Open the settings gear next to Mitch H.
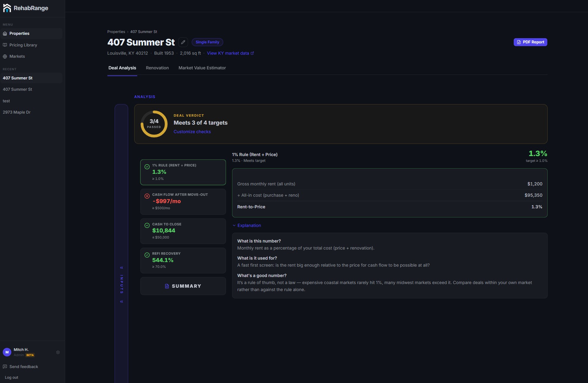Screen dimensions: 588x383 pyautogui.click(x=58, y=352)
